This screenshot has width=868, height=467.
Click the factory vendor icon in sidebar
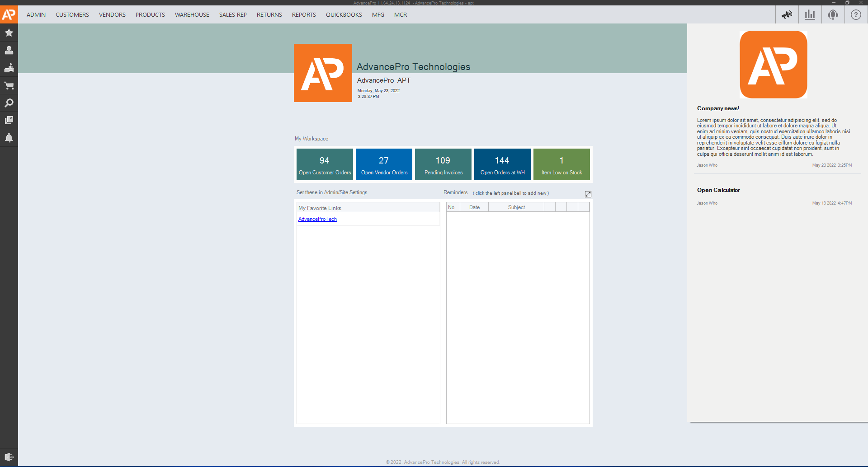[9, 68]
